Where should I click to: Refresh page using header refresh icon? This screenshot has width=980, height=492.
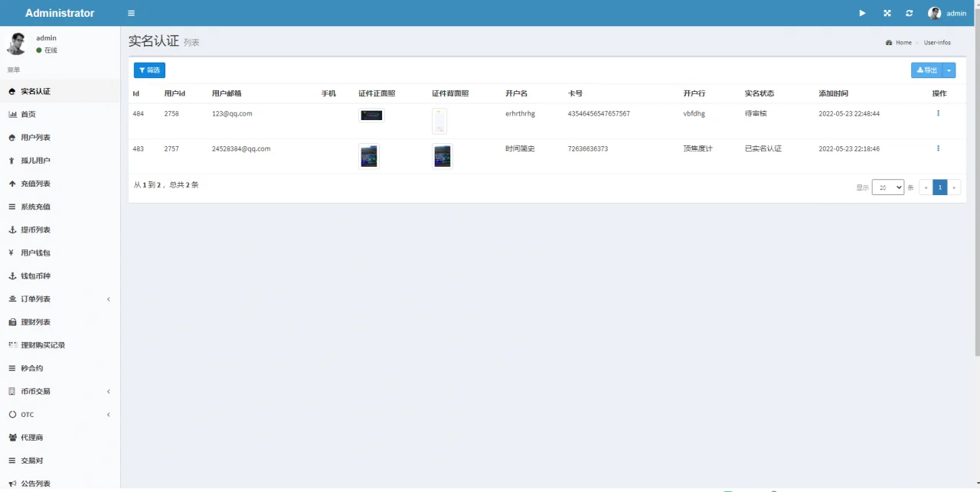click(909, 13)
